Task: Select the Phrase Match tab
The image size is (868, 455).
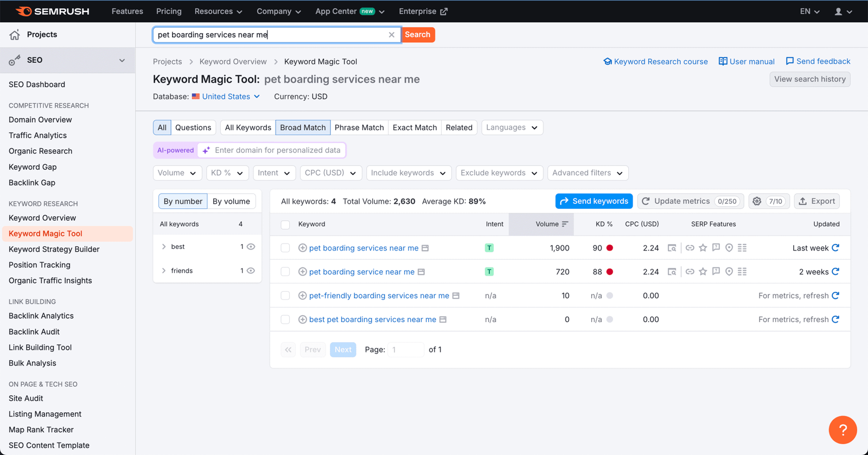Action: click(x=359, y=127)
